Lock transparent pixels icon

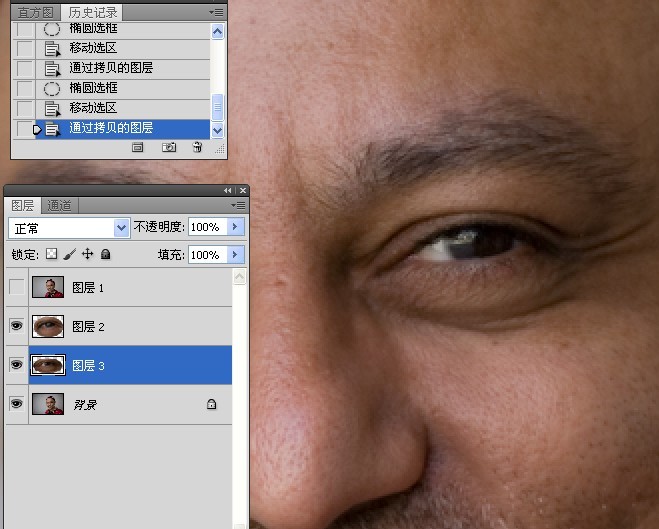tap(51, 254)
